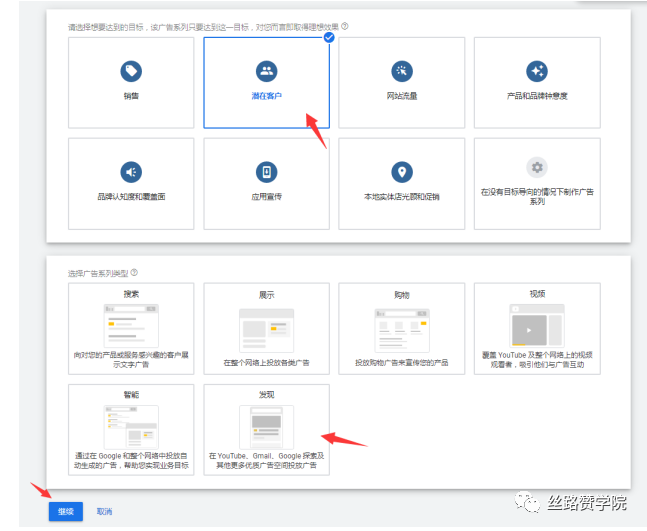
Task: Click the 产品和品牌钟意度 sparkle icon
Action: pyautogui.click(x=537, y=71)
